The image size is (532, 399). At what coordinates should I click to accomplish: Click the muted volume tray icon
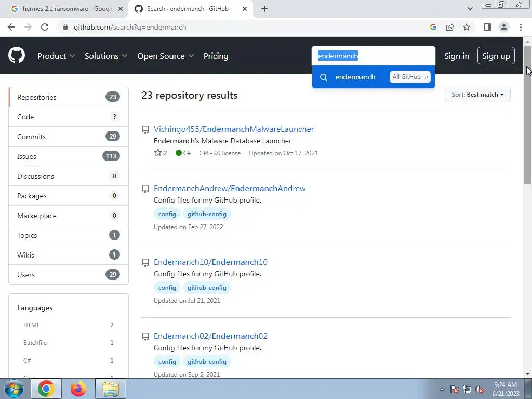click(480, 389)
